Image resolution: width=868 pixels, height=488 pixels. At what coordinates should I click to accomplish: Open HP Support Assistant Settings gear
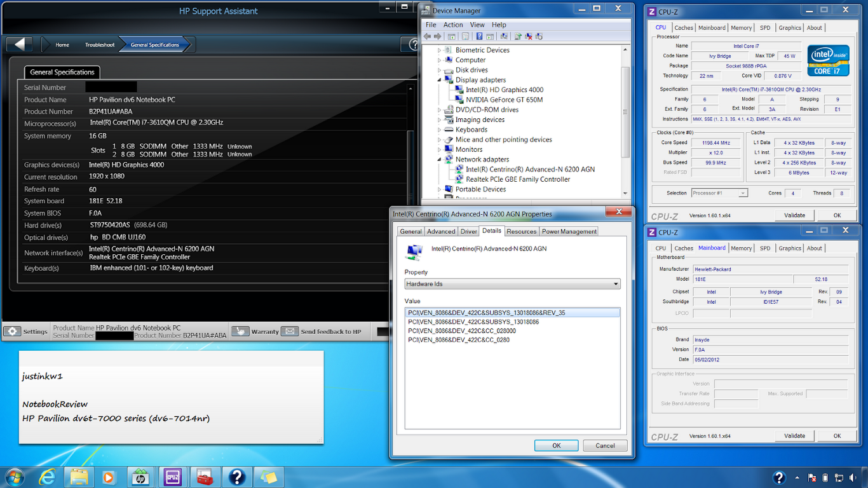click(x=13, y=331)
